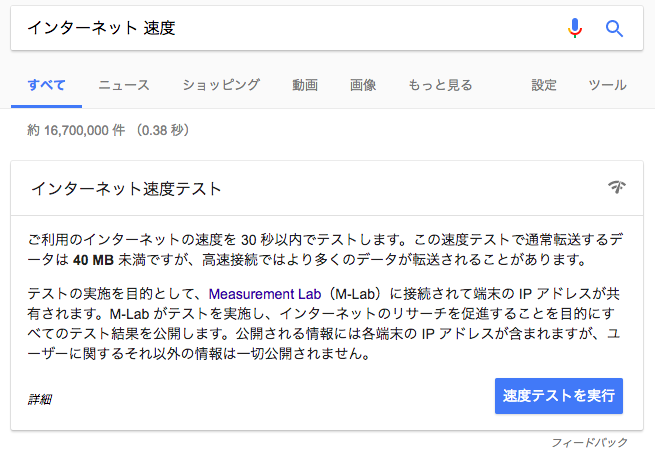Show the ツール search options

[x=607, y=85]
